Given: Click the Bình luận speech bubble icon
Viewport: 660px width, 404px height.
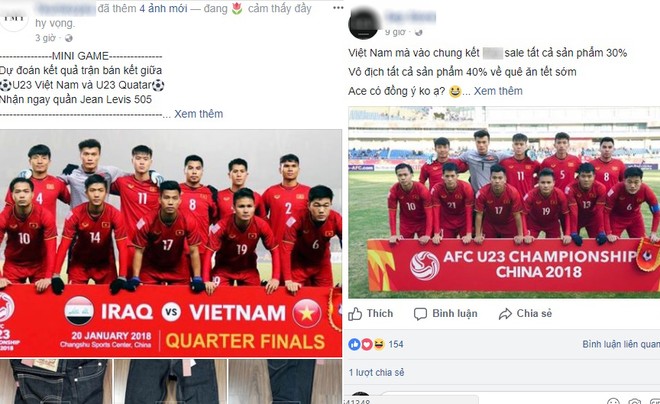Looking at the screenshot, I should point(420,314).
